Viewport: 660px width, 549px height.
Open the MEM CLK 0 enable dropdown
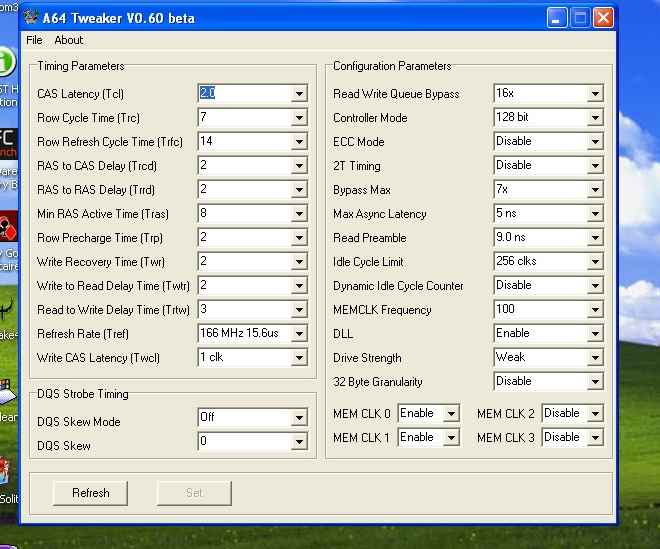point(451,414)
